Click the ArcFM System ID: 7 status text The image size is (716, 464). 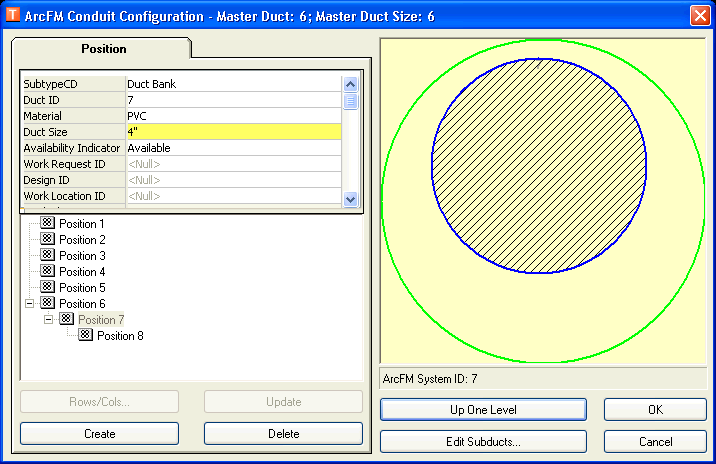[430, 379]
